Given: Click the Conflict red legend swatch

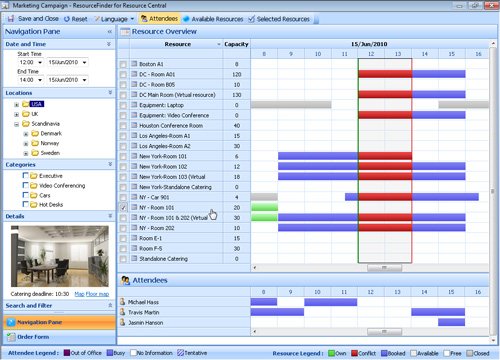Looking at the screenshot, I should 354,353.
